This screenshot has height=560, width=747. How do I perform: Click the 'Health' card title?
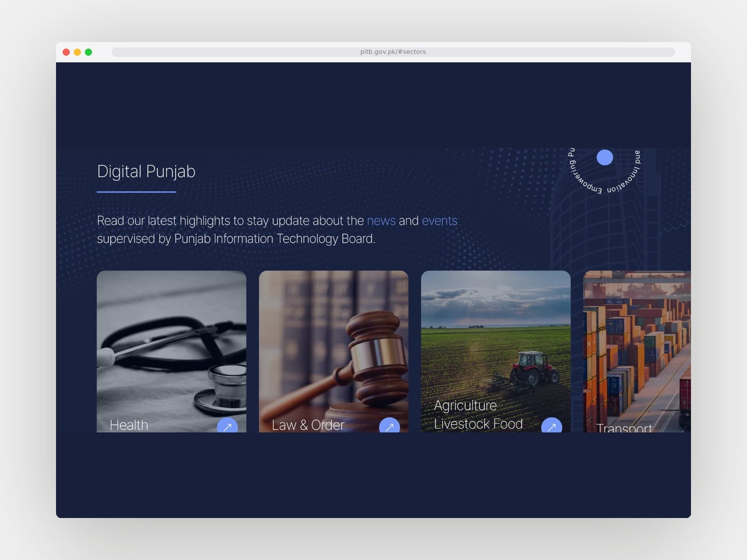[129, 425]
